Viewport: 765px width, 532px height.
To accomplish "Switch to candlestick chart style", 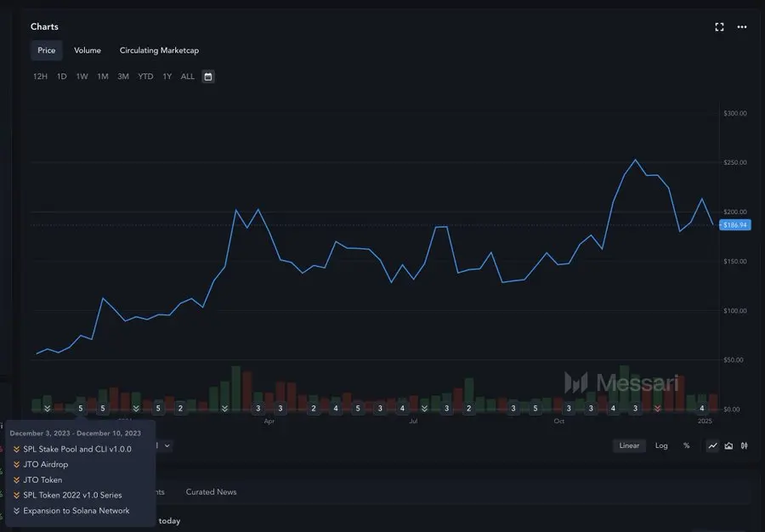I will (x=745, y=445).
